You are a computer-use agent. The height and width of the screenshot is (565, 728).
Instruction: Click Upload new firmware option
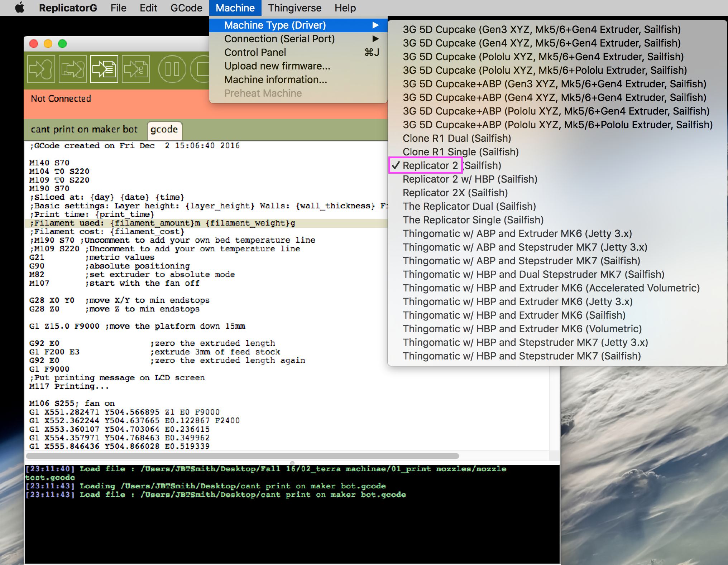pyautogui.click(x=277, y=66)
